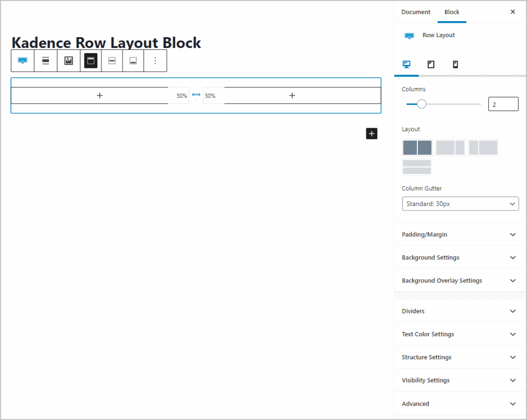The width and height of the screenshot is (527, 420).
Task: Select the middle vertical alignment icon
Action: [112, 61]
